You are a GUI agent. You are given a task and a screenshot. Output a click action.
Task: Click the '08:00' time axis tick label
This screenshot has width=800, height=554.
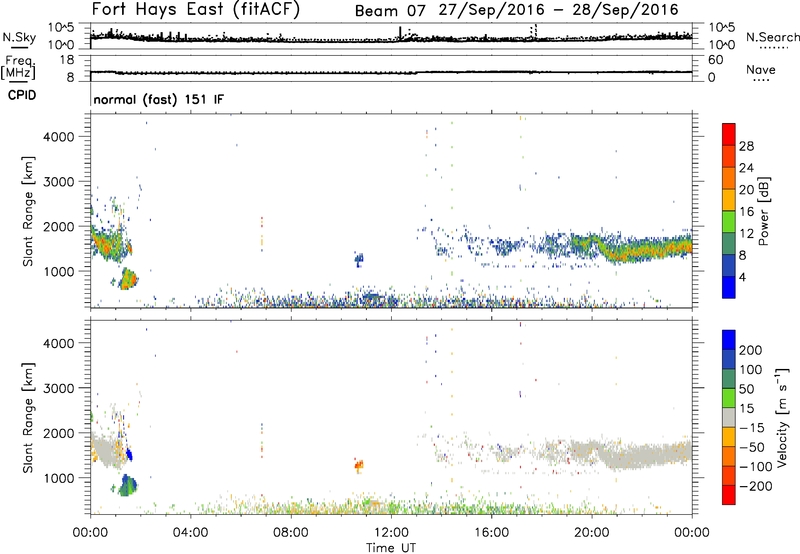tap(291, 533)
